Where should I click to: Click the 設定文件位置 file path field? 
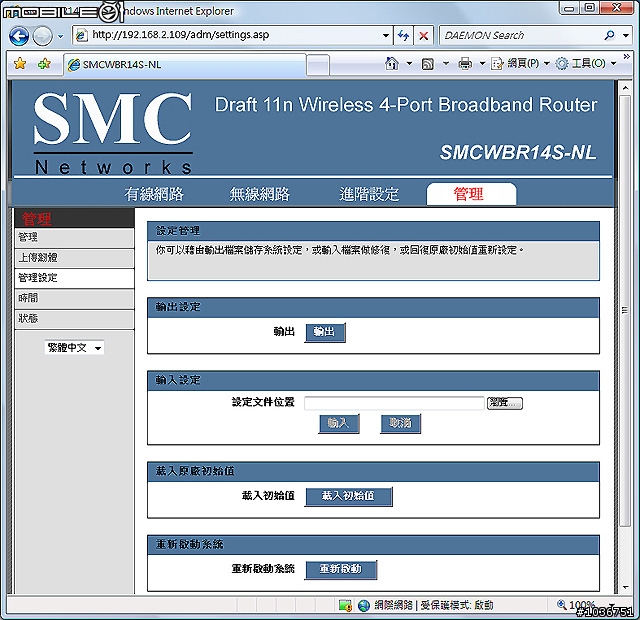394,403
